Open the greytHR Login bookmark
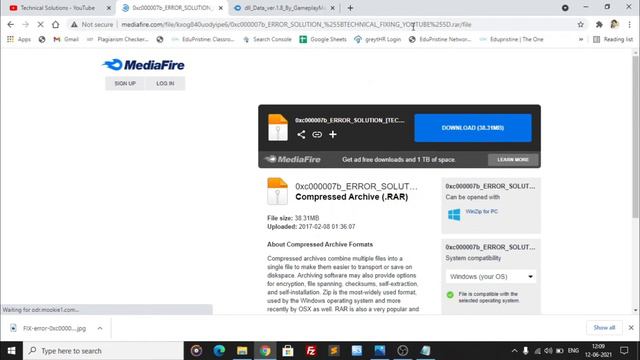640x360 pixels. click(x=378, y=39)
